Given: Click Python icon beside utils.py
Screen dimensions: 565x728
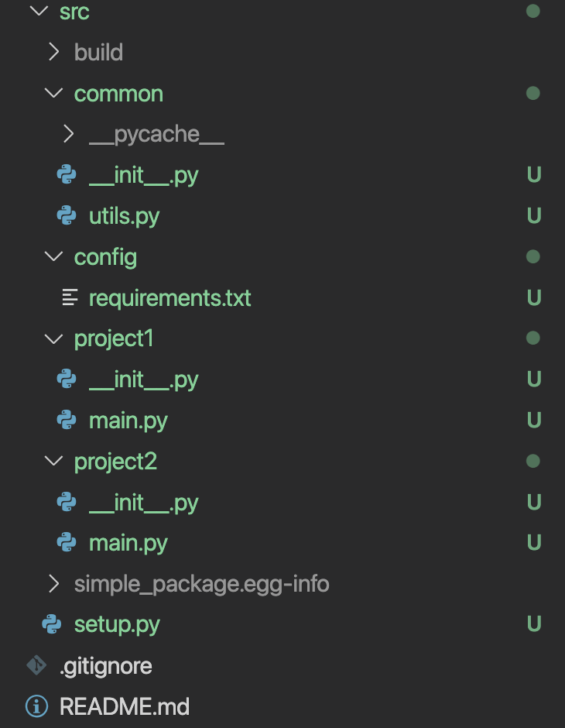Looking at the screenshot, I should (67, 216).
